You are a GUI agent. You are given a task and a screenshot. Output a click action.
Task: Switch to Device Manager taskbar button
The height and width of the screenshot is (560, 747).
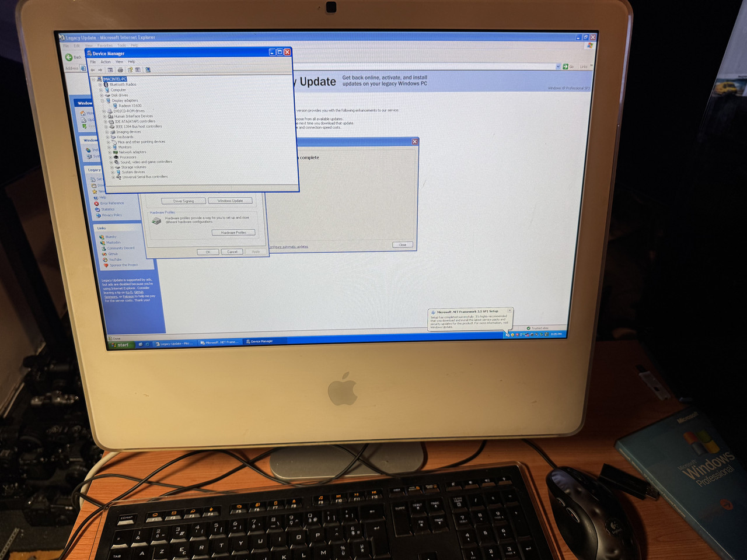(x=266, y=341)
